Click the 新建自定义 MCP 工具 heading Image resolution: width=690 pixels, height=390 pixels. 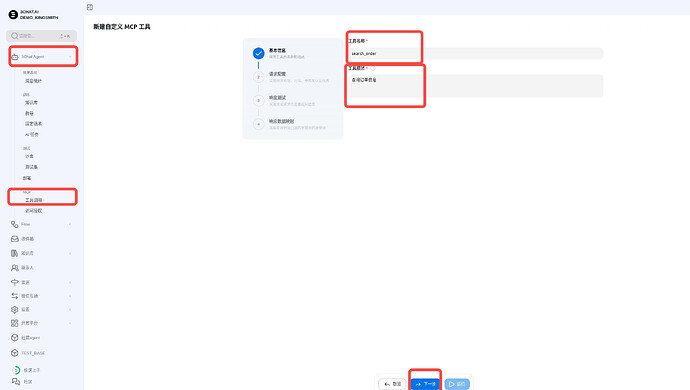coord(122,27)
